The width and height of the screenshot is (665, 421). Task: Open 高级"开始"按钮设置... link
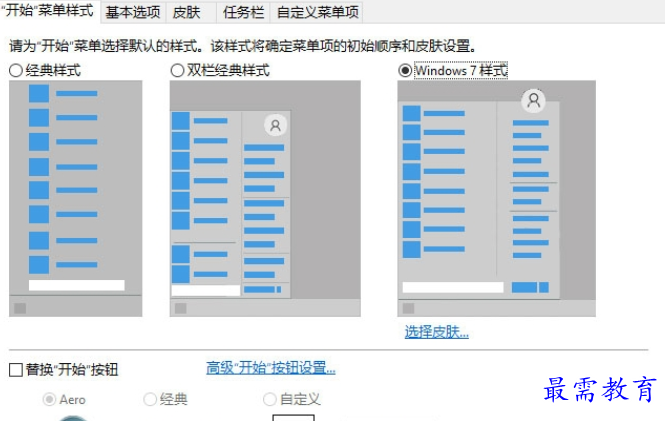click(x=271, y=368)
